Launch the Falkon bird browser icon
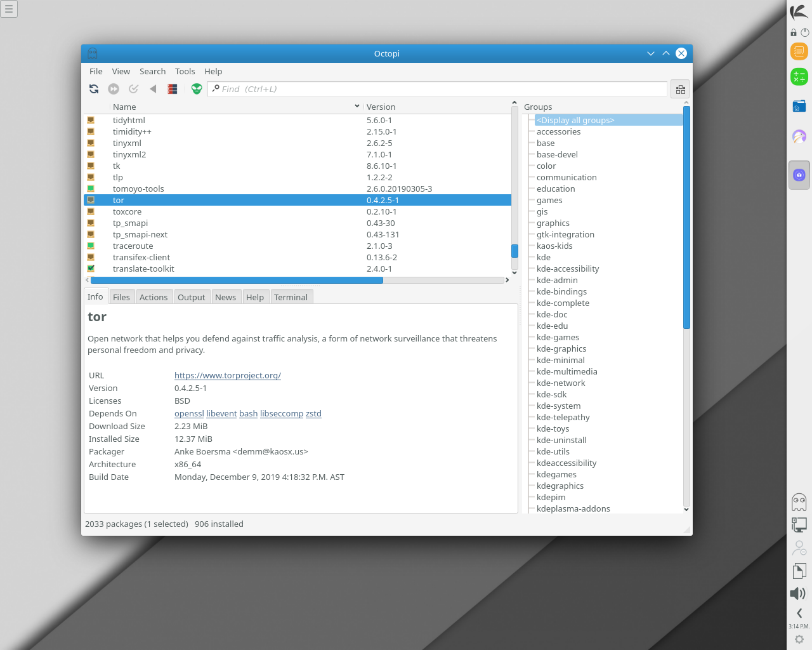Viewport: 812px width, 650px height. (799, 136)
